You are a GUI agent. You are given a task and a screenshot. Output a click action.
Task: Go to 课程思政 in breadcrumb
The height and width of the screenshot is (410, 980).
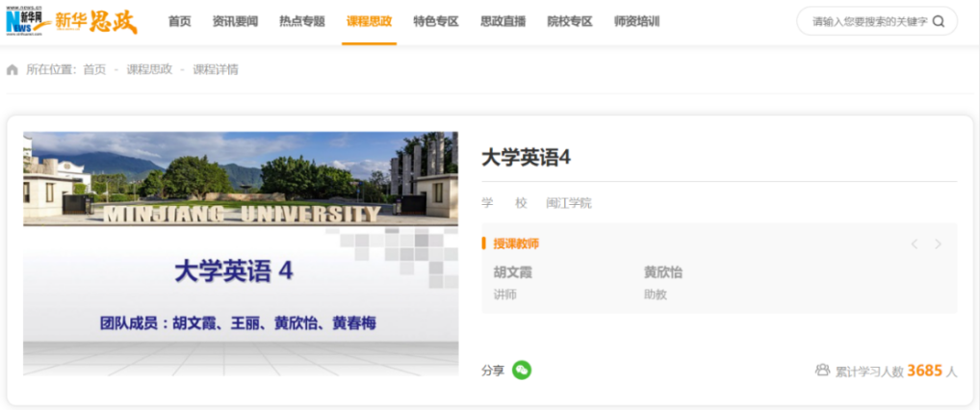[149, 70]
